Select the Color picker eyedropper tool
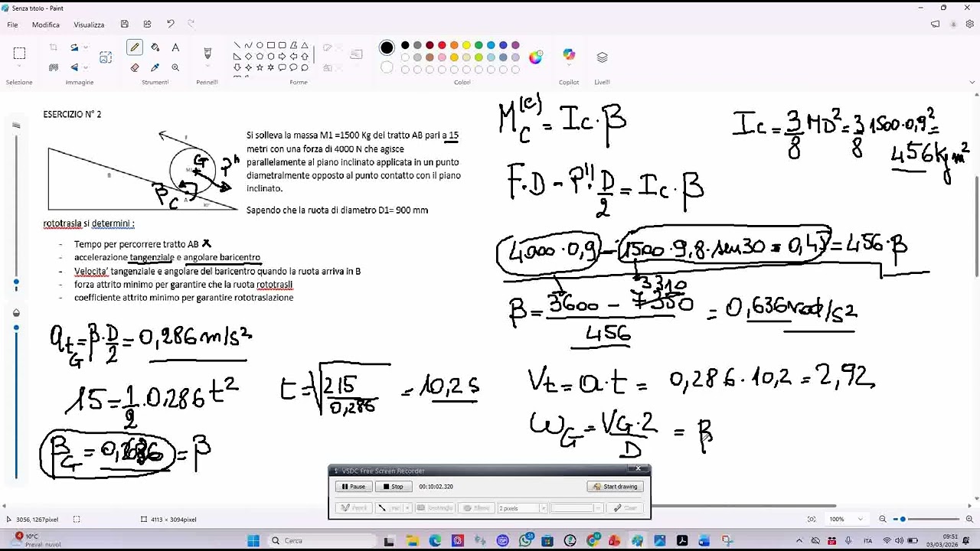Screen dimensions: 980x551 [x=155, y=67]
